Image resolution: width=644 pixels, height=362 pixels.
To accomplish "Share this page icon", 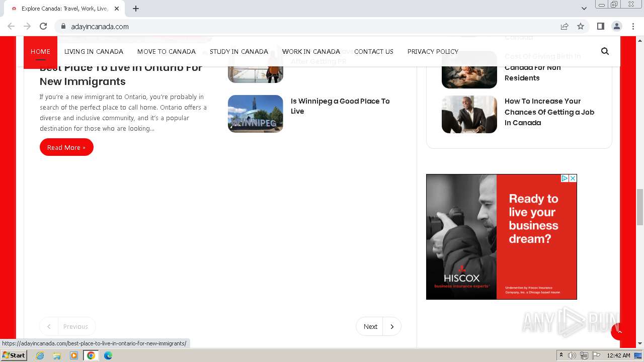I will (565, 26).
